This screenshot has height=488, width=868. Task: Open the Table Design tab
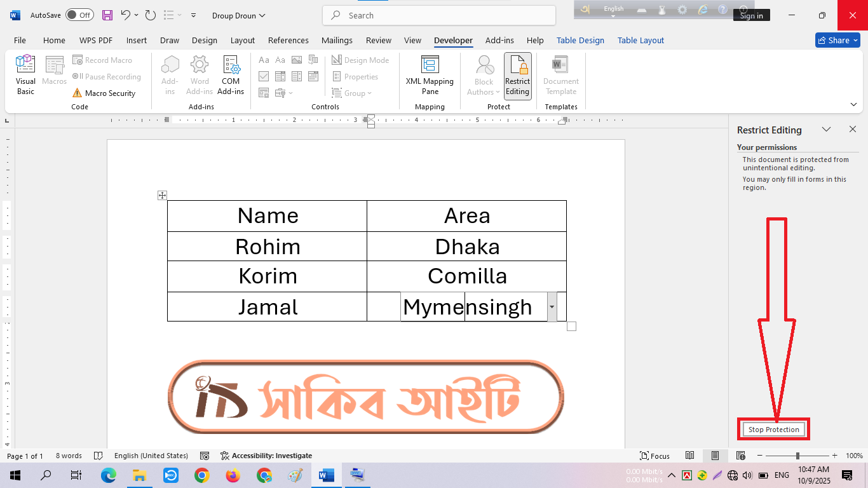point(580,40)
